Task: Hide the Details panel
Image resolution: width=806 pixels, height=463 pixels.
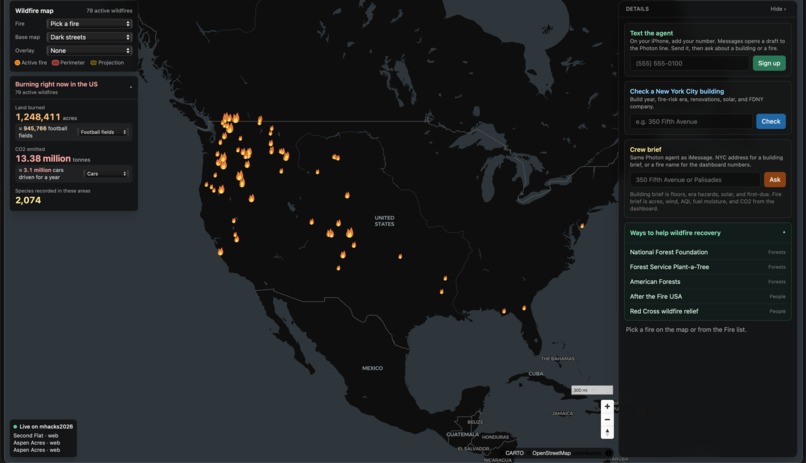Action: tap(778, 9)
